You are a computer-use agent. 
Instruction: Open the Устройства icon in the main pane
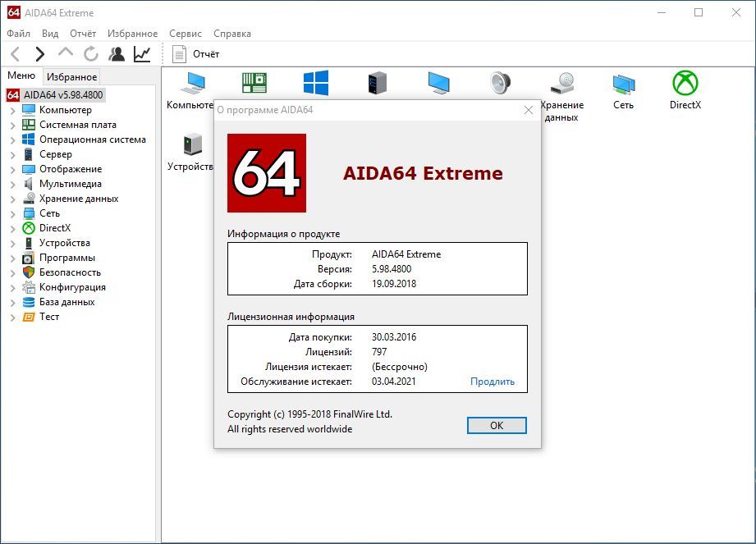coord(192,152)
